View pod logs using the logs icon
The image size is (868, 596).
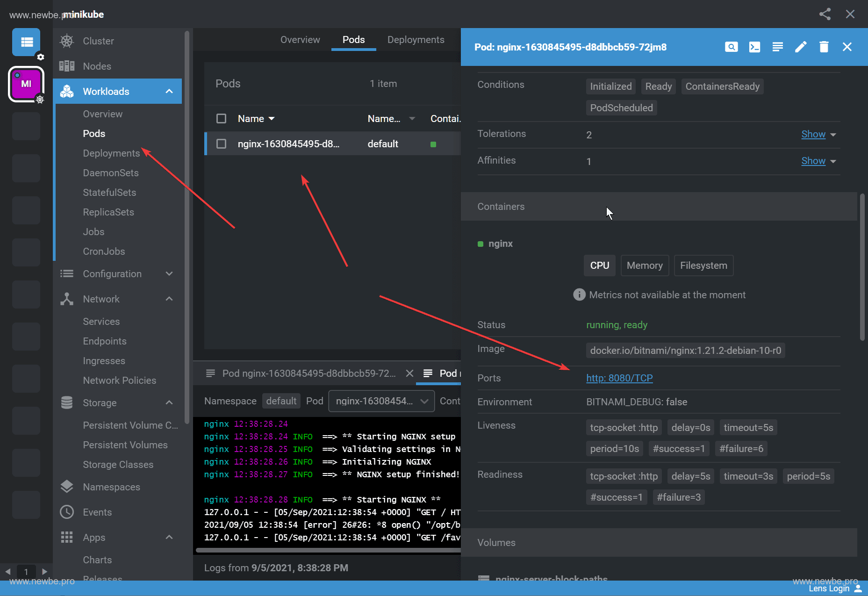coord(777,47)
